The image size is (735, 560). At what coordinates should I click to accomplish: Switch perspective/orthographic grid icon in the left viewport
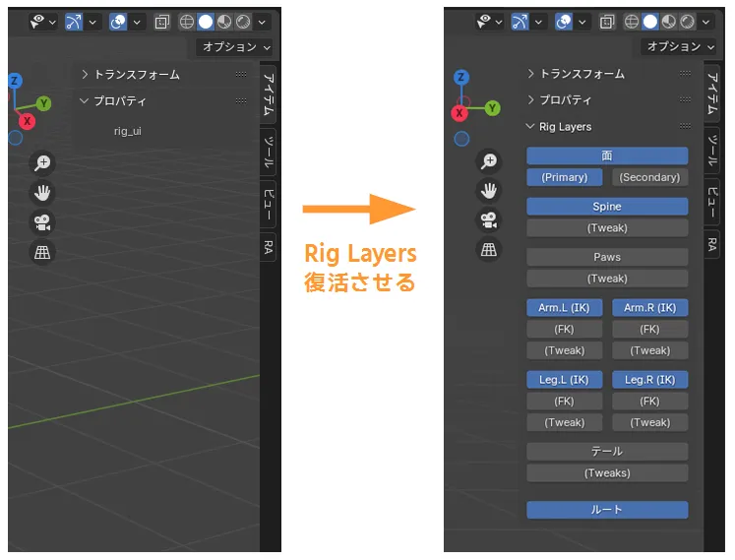(42, 252)
